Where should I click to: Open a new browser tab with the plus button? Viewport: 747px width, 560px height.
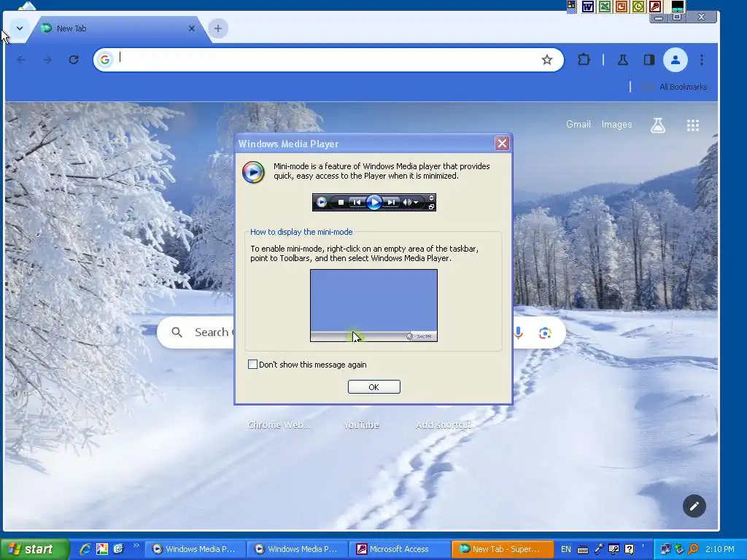(x=217, y=28)
